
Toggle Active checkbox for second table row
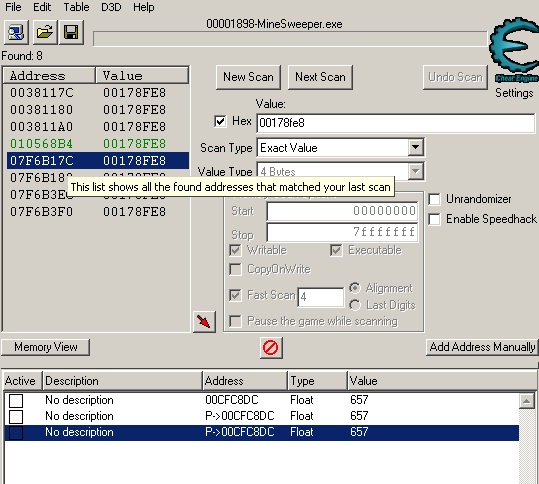(x=16, y=417)
